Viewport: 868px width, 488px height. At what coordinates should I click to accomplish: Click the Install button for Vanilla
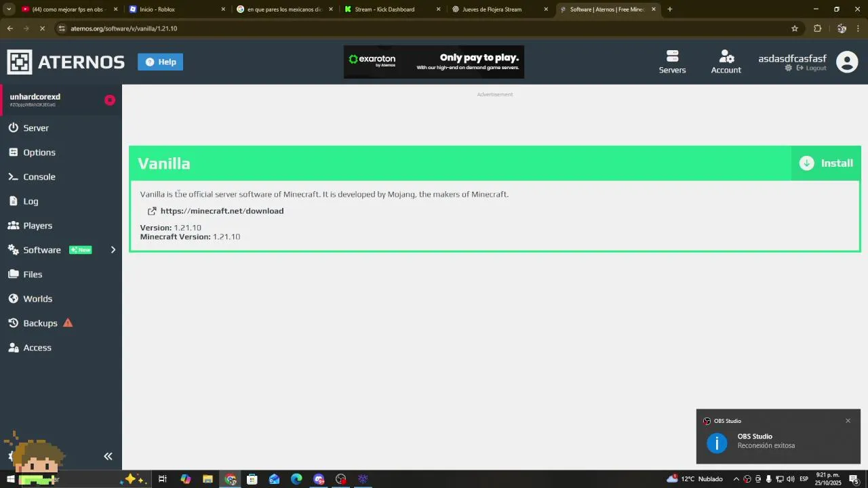pos(826,163)
